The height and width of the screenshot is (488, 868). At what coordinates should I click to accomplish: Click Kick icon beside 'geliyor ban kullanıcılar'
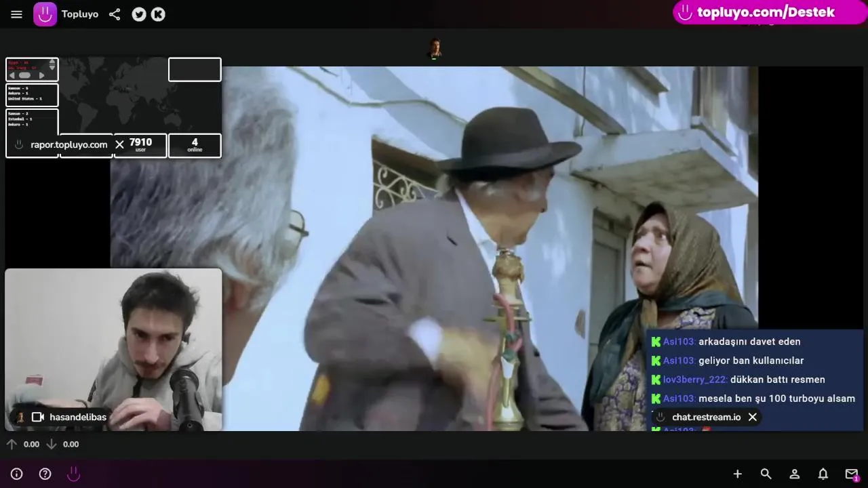pos(656,361)
